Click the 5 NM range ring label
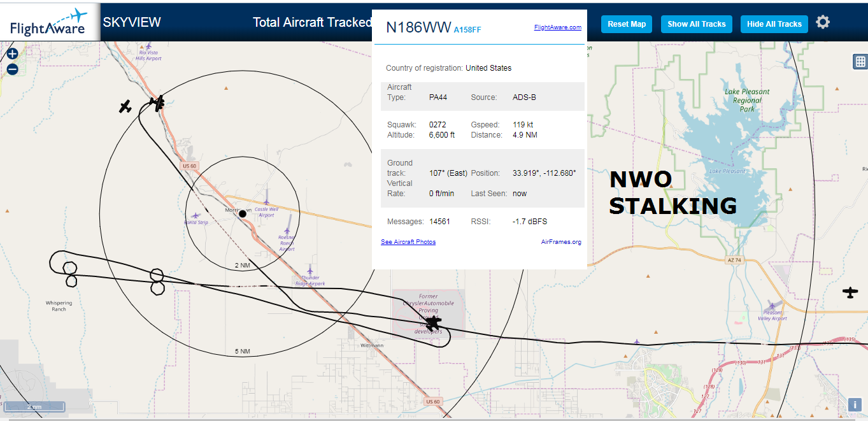This screenshot has width=868, height=421. [242, 352]
